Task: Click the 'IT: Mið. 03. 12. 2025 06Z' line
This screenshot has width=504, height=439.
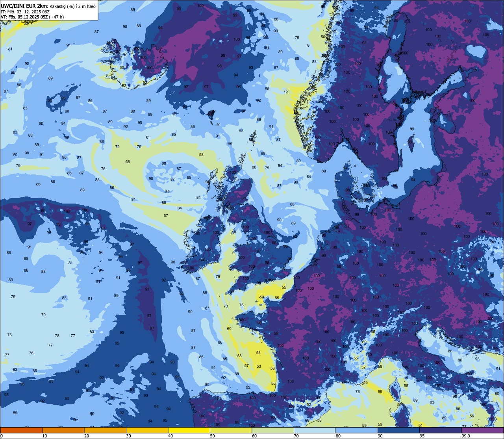Action: [x=25, y=12]
